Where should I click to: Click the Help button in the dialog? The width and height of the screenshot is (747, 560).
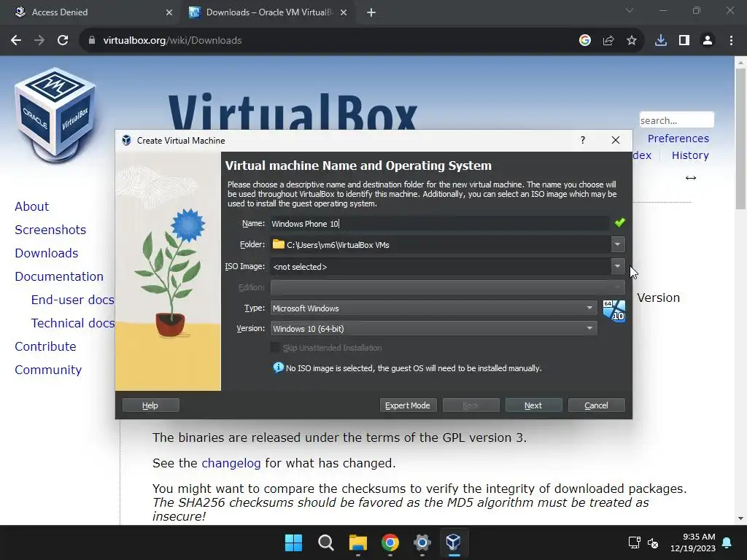coord(150,405)
